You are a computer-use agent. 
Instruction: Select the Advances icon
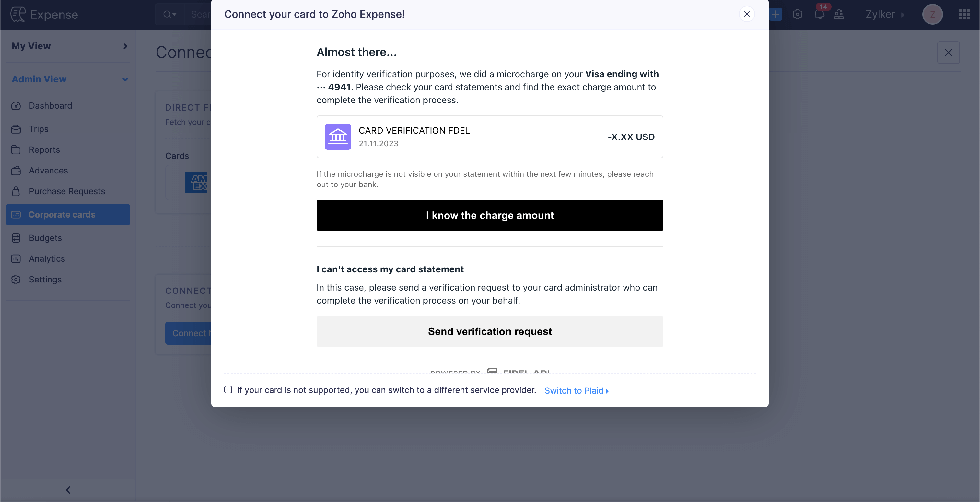click(16, 171)
